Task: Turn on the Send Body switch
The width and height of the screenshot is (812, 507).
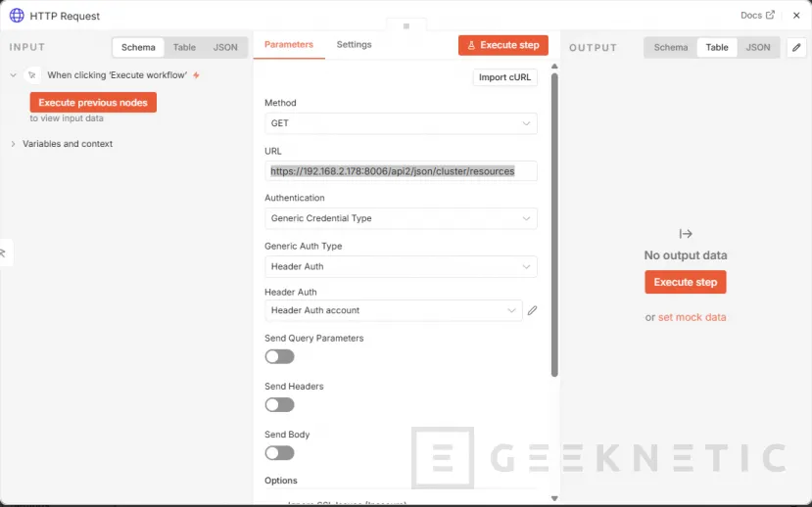Action: 279,452
